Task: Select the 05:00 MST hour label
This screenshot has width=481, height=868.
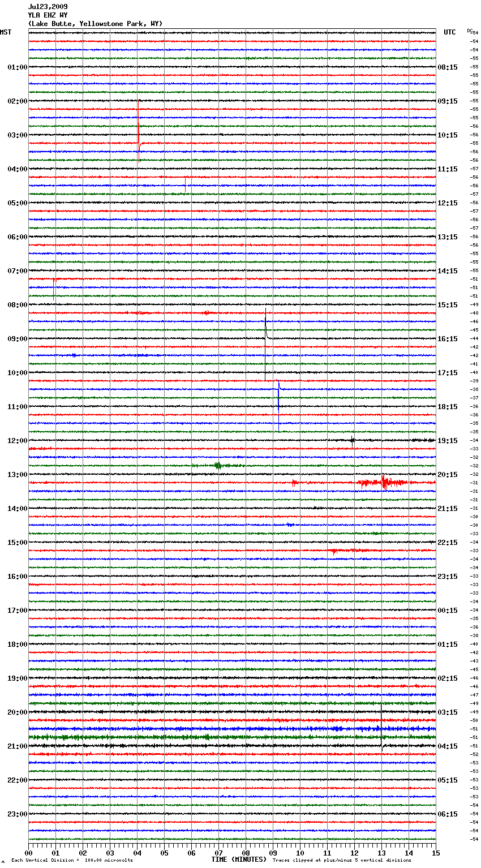Action: point(18,203)
